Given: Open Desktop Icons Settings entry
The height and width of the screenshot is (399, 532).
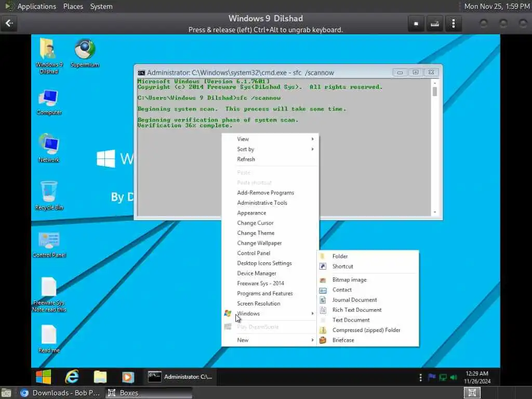Looking at the screenshot, I should pyautogui.click(x=270, y=263).
